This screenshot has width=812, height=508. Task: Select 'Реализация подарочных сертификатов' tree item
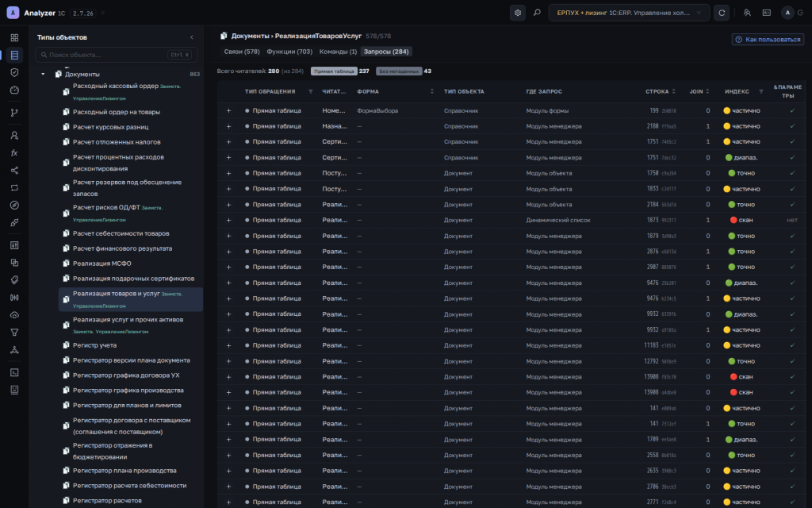point(133,279)
